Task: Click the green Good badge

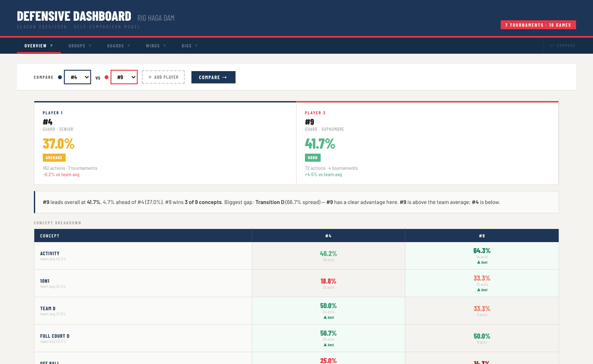Action: pos(312,158)
